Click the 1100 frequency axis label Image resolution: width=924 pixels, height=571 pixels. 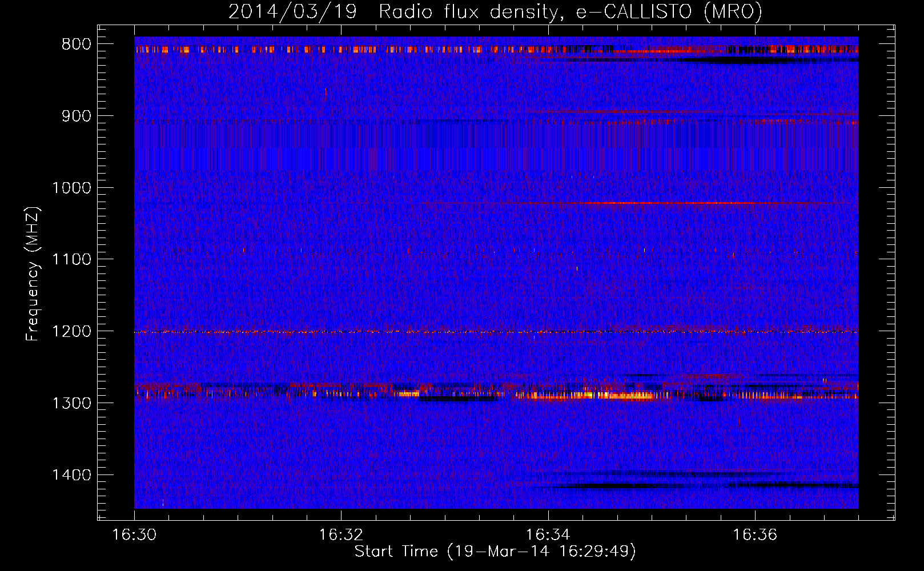click(71, 260)
